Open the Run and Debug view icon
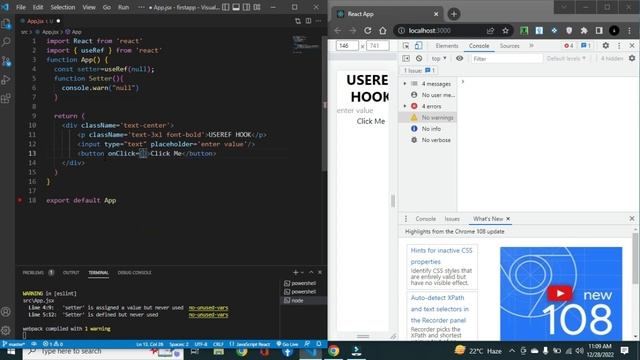The width and height of the screenshot is (640, 360). [x=6, y=80]
